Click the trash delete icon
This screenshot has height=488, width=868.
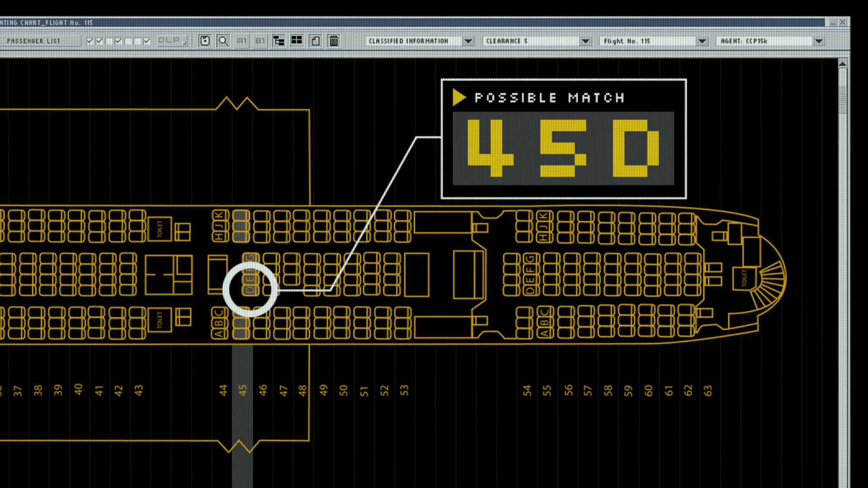point(334,41)
